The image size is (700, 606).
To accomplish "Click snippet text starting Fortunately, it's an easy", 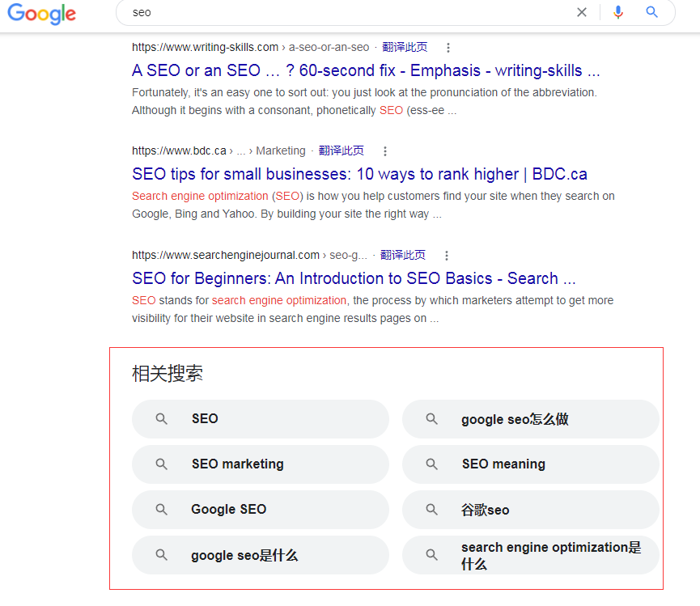I will (x=364, y=101).
